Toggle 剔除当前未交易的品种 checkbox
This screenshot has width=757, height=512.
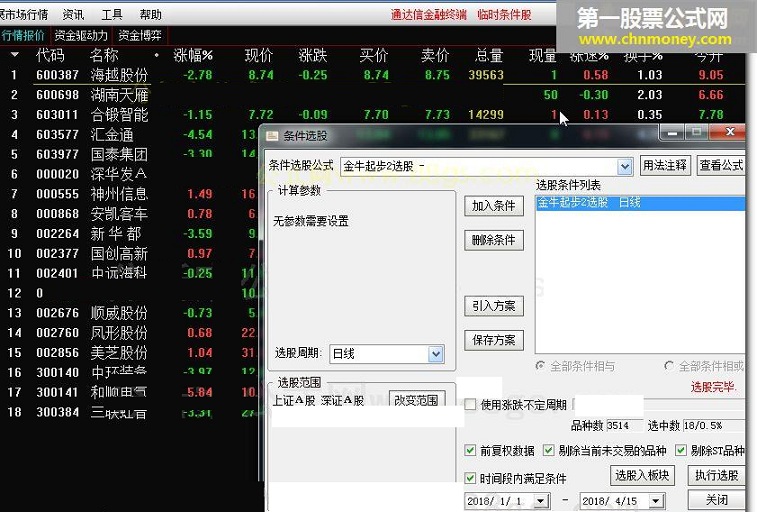coord(548,450)
